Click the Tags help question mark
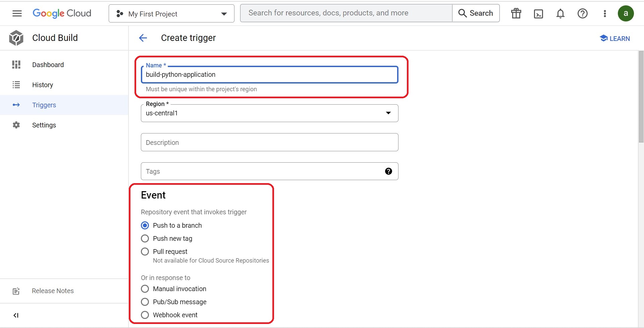The image size is (644, 328). click(389, 171)
